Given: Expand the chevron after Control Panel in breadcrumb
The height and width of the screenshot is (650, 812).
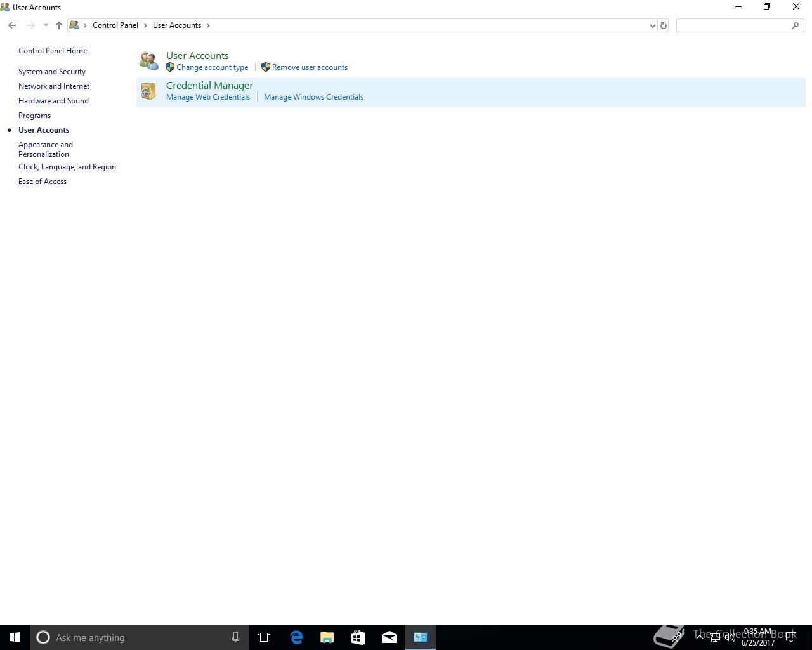Looking at the screenshot, I should (145, 25).
